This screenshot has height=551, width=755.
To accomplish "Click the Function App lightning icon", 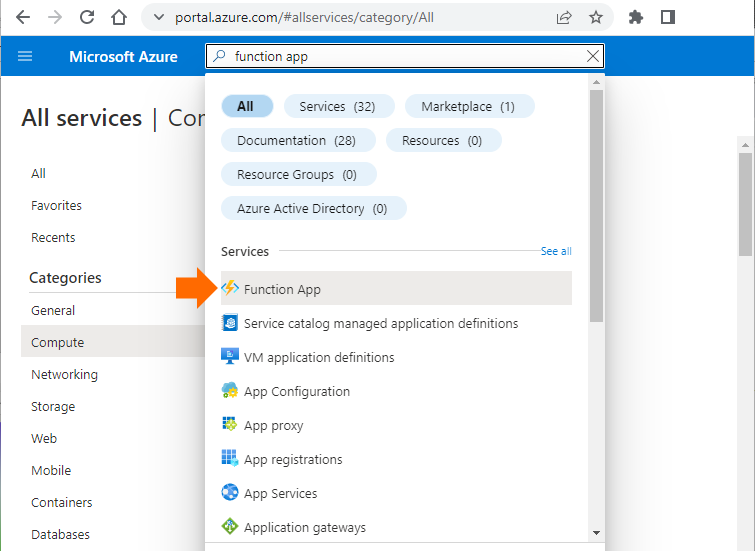I will (230, 288).
